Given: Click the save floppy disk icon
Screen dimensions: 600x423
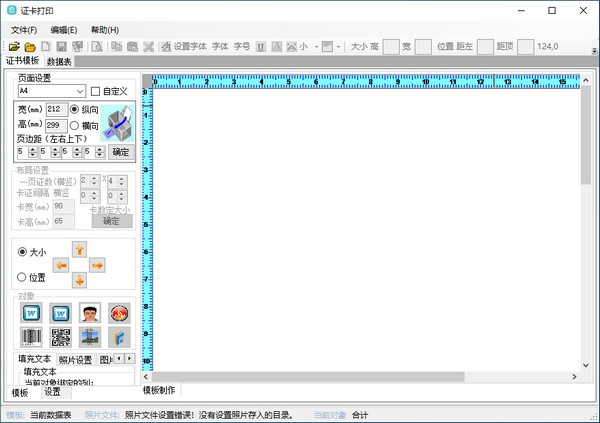Looking at the screenshot, I should tap(61, 47).
